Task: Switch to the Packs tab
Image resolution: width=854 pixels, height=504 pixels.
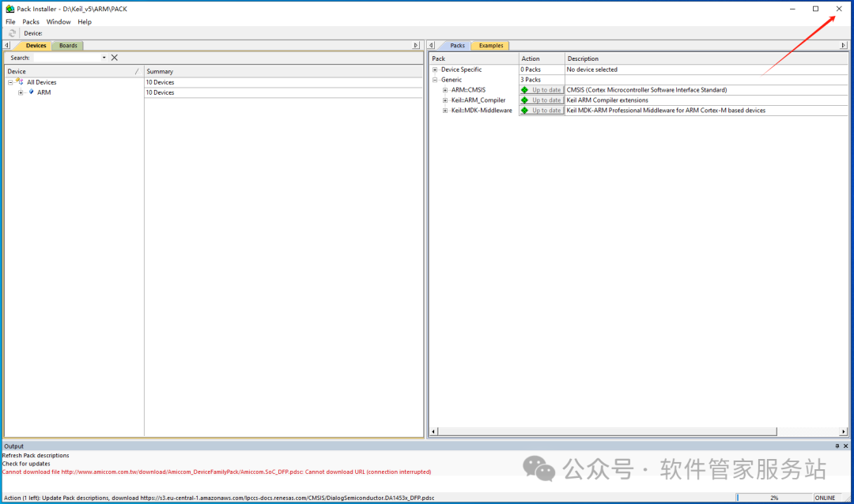Action: (457, 46)
